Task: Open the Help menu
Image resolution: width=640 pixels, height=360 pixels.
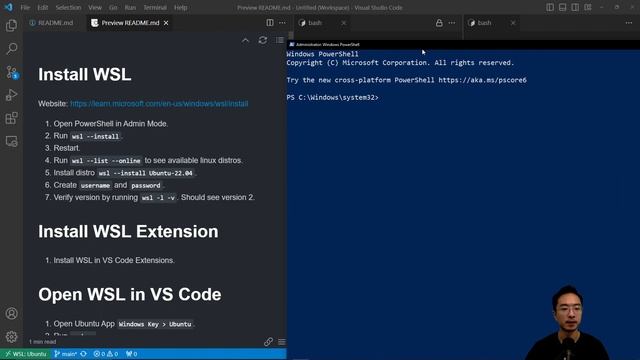Action: point(180,7)
